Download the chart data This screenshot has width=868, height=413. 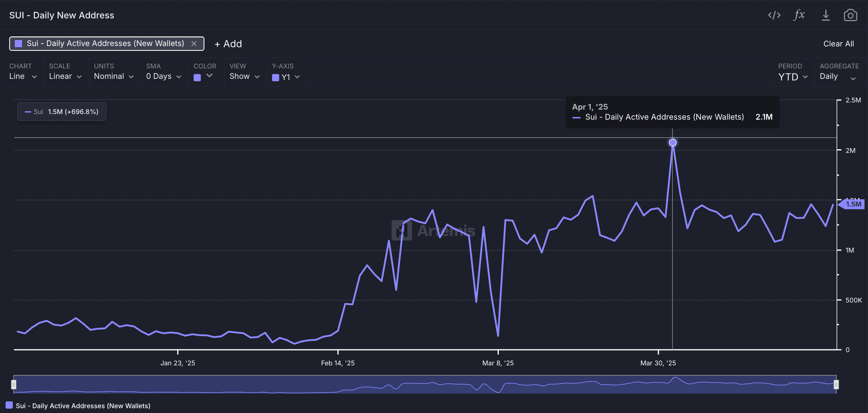click(826, 15)
